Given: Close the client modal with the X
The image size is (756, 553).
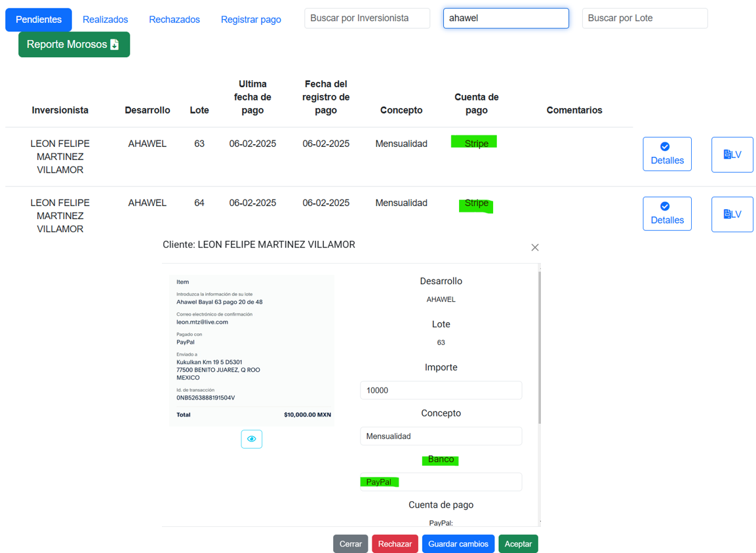Looking at the screenshot, I should pos(535,247).
